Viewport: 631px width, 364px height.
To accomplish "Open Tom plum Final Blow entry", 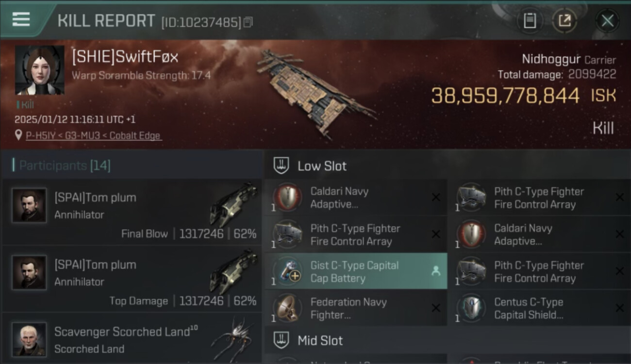I will [132, 212].
